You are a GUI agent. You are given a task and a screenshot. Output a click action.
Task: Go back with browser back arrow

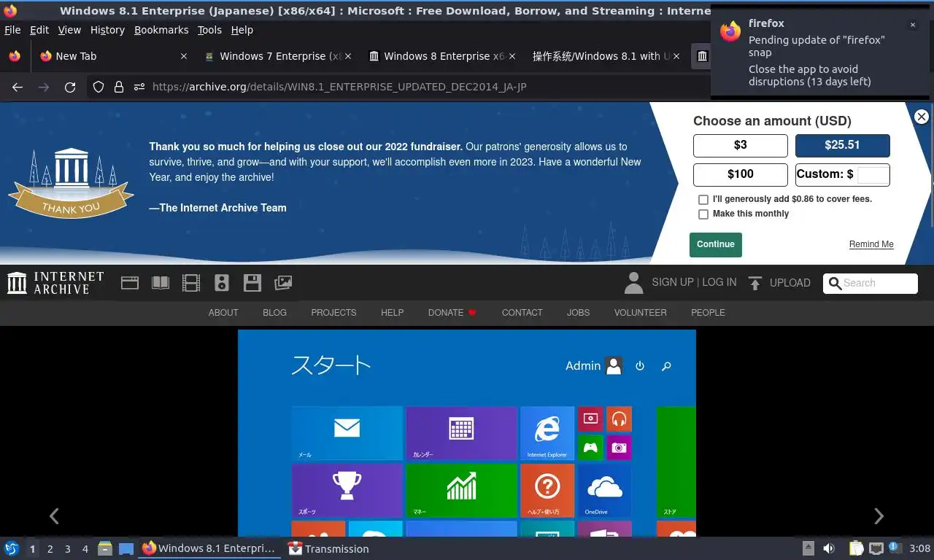(x=18, y=87)
